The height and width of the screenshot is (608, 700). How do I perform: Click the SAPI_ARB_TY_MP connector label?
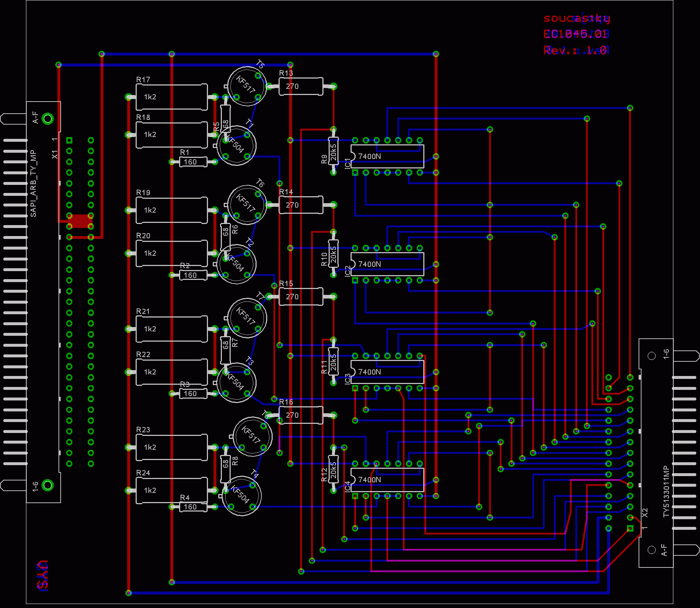(x=33, y=183)
